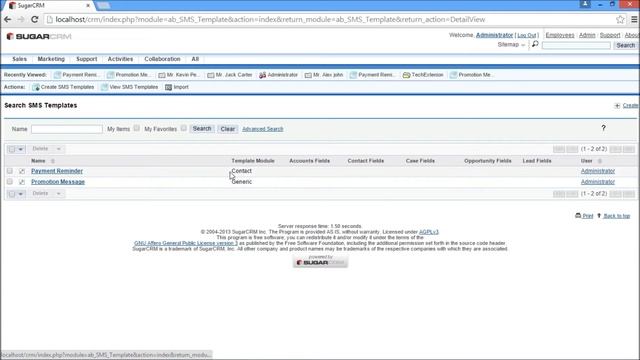This screenshot has width=640, height=360.
Task: Open top select-all dropdown arrow
Action: pos(21,149)
